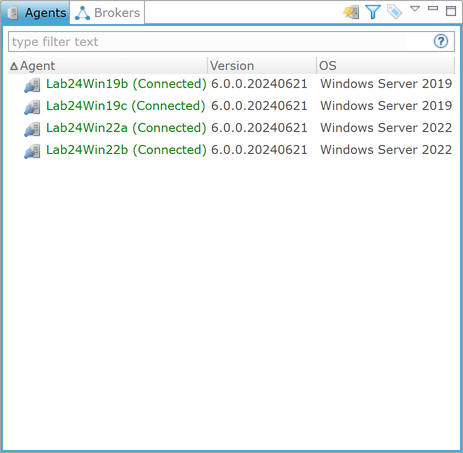Select Lab24Win22a (Connected) row
Viewport: 463px width, 453px height.
pos(231,128)
